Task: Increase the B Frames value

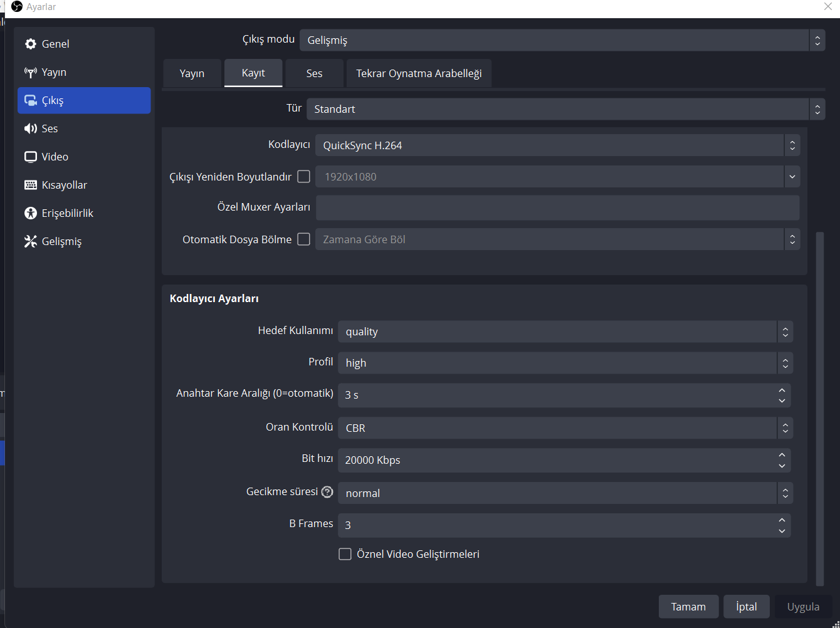Action: pos(782,520)
